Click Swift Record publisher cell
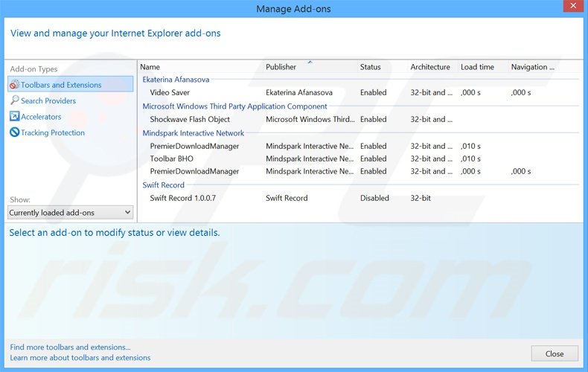588x372 pixels. (x=287, y=198)
